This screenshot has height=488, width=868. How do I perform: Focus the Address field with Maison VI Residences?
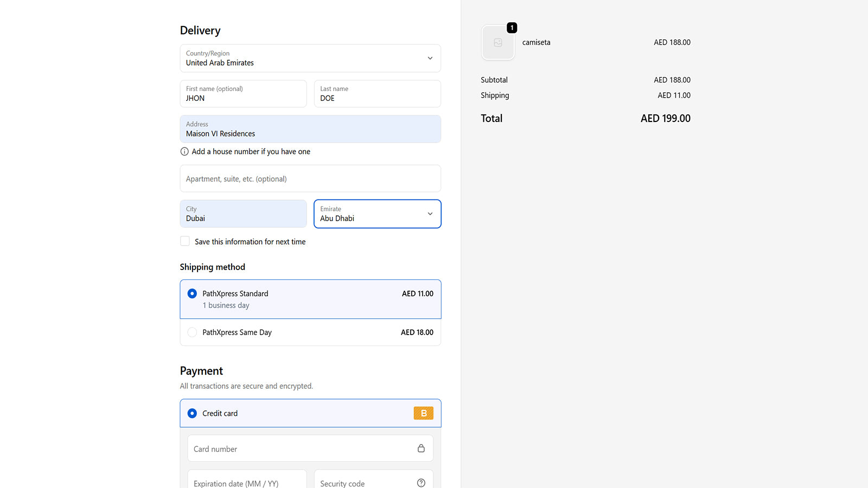pyautogui.click(x=310, y=129)
